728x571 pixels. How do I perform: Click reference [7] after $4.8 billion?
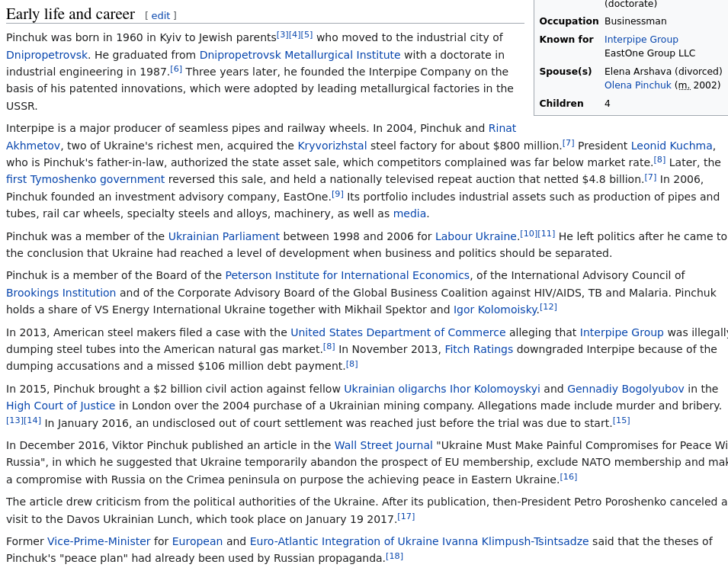(650, 177)
